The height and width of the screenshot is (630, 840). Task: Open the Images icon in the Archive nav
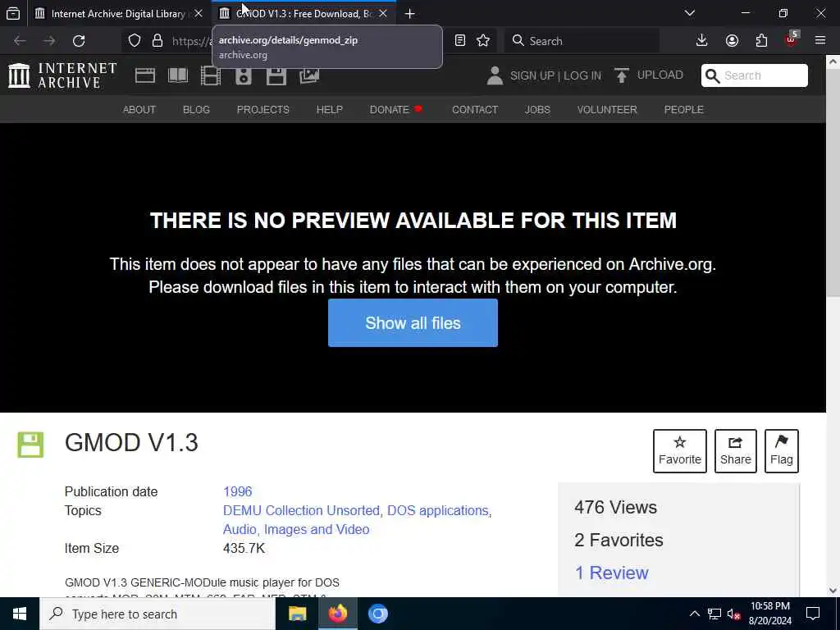[x=309, y=75]
